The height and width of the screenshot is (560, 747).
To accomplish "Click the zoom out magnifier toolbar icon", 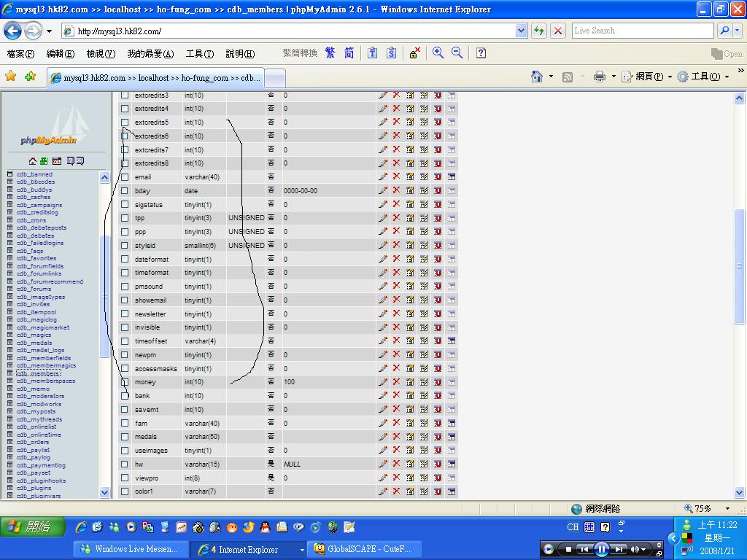I will coord(457,52).
